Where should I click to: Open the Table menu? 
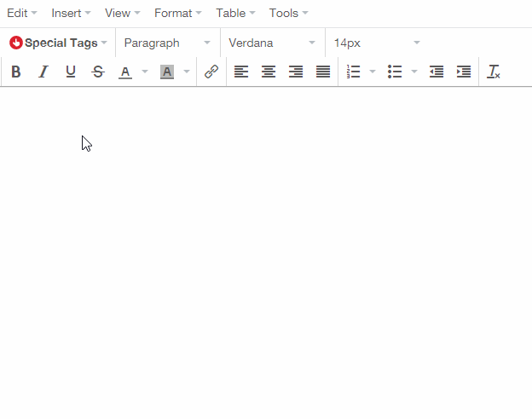point(235,14)
